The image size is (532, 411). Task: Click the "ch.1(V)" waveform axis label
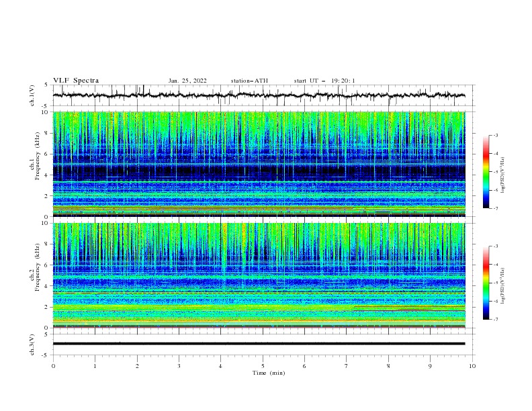(x=32, y=95)
